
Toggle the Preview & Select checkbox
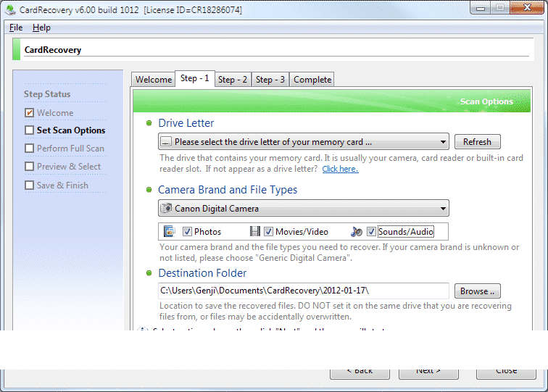tap(29, 167)
